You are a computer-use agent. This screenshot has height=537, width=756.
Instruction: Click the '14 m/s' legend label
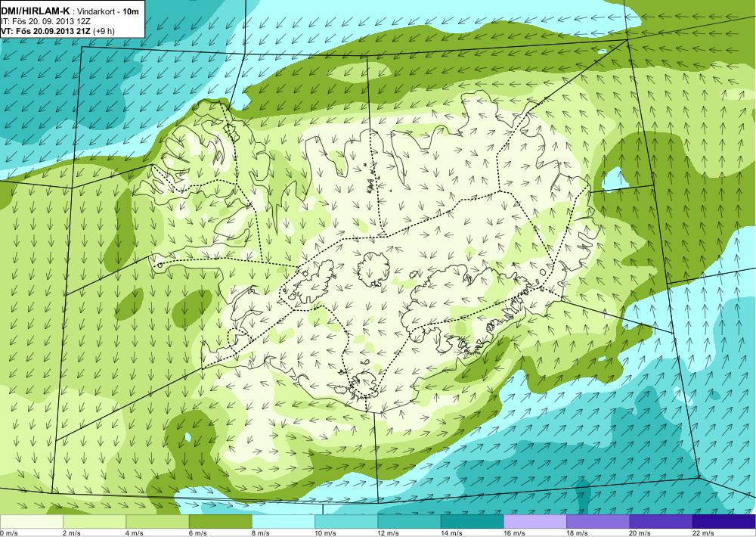coord(451,533)
